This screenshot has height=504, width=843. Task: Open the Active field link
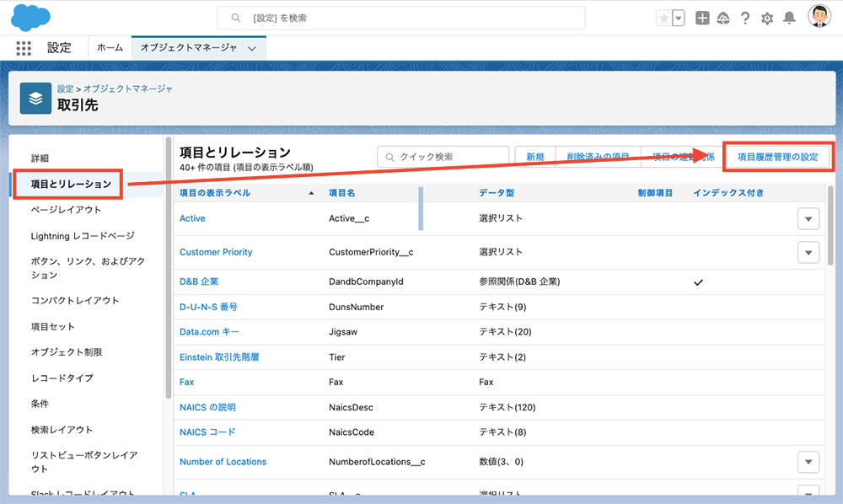coord(192,218)
